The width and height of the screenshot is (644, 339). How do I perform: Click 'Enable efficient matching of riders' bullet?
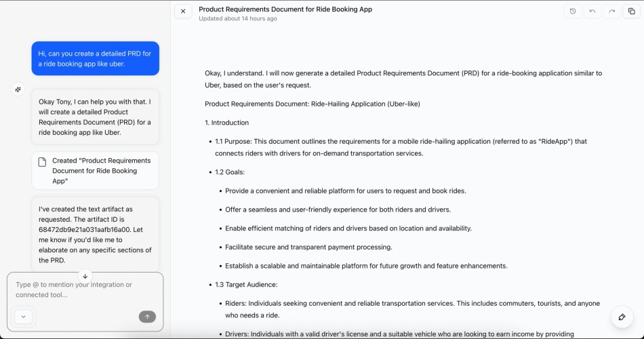348,228
